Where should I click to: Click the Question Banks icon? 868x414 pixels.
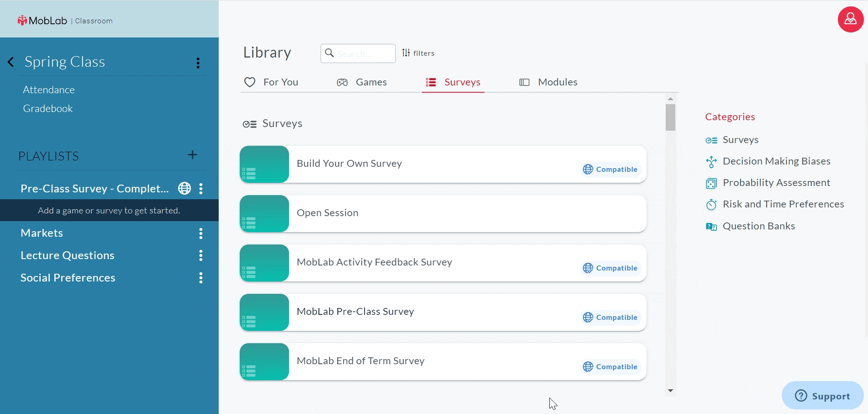click(x=711, y=227)
